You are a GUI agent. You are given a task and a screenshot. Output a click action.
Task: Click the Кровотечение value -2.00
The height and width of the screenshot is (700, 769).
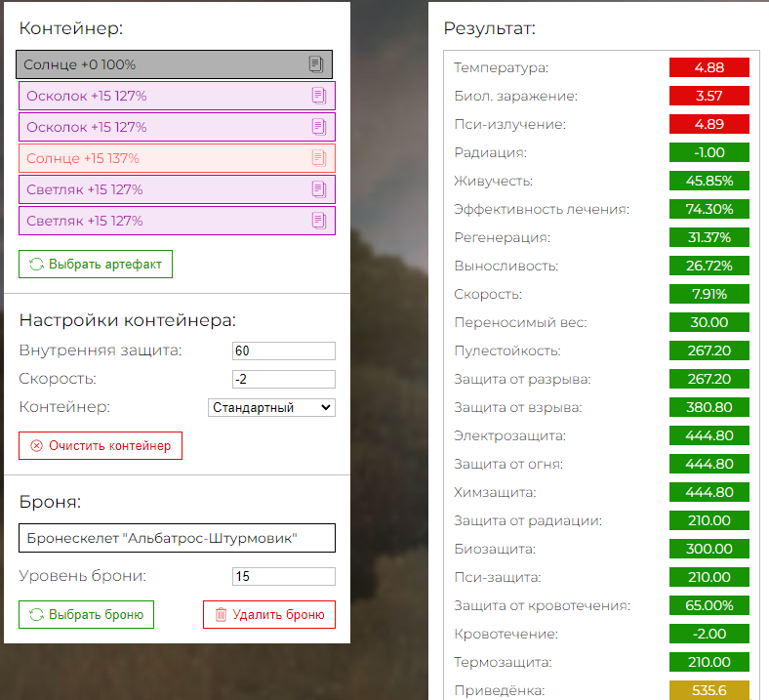709,634
